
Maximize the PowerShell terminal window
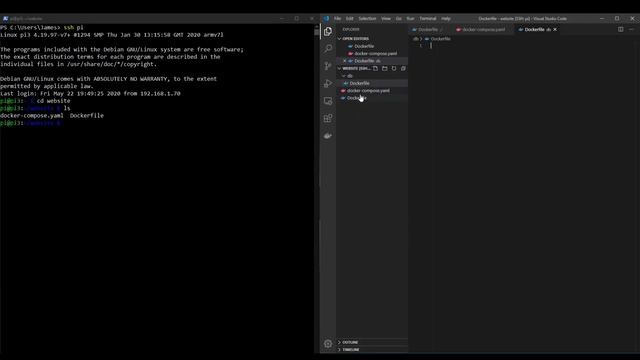coord(297,18)
